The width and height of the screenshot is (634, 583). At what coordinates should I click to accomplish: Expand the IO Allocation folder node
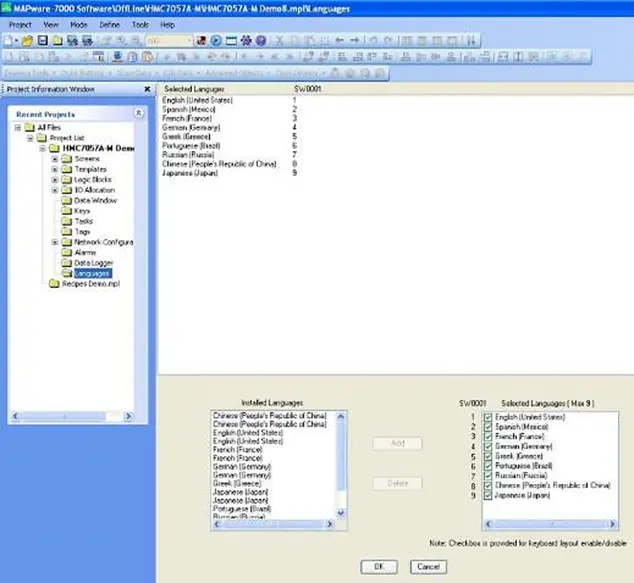(x=55, y=190)
